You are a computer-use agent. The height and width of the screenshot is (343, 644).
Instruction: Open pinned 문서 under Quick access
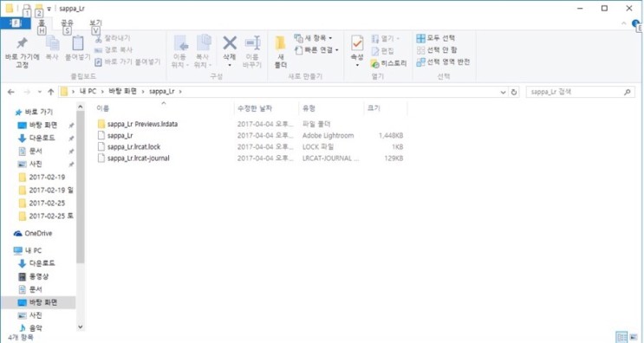(36, 152)
